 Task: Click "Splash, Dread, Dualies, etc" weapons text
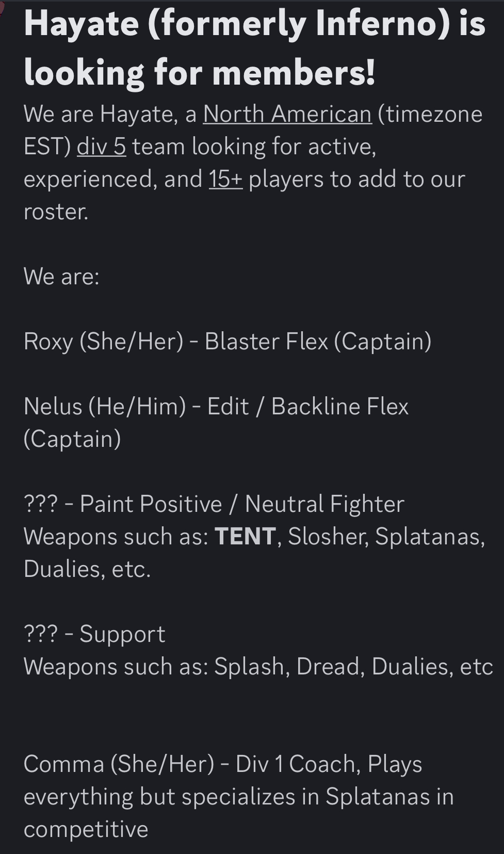coord(353,667)
